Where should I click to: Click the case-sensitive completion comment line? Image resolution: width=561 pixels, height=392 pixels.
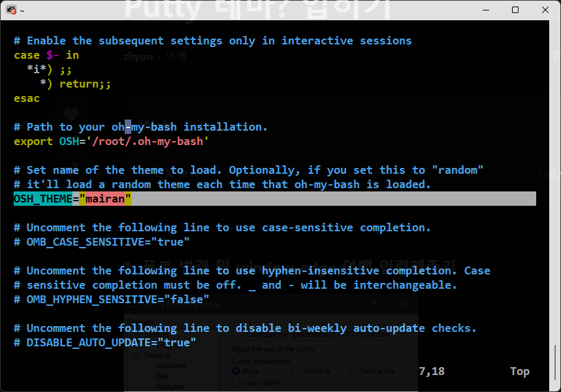222,227
